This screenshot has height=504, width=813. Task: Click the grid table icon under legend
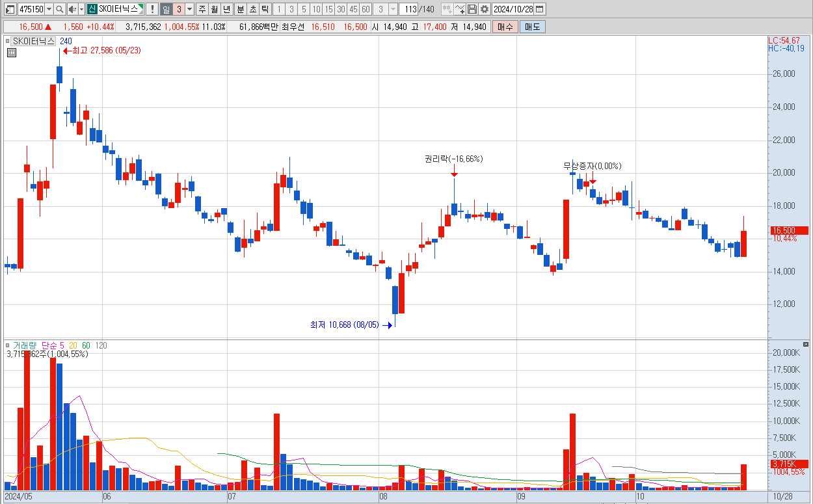(11, 53)
